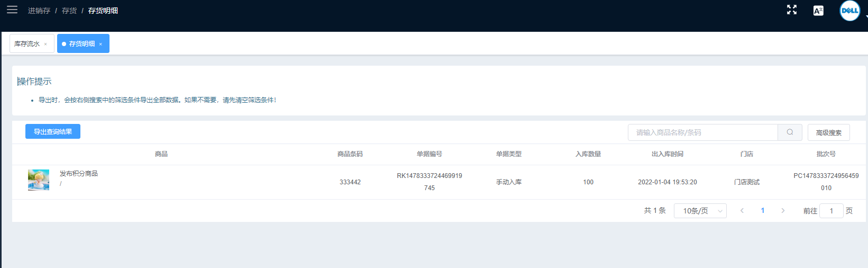Image resolution: width=868 pixels, height=268 pixels.
Task: Click the 商品条码 column header
Action: (350, 154)
